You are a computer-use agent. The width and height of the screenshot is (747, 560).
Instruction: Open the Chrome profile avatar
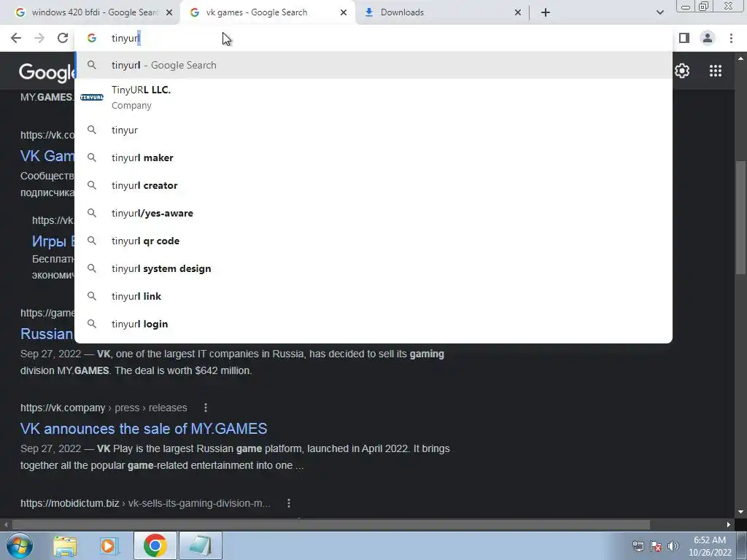coord(708,38)
